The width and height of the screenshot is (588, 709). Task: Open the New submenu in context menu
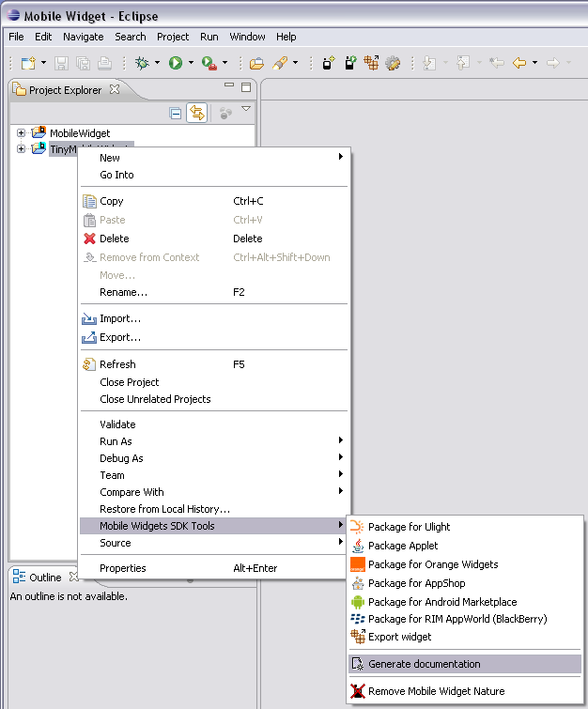pos(213,158)
